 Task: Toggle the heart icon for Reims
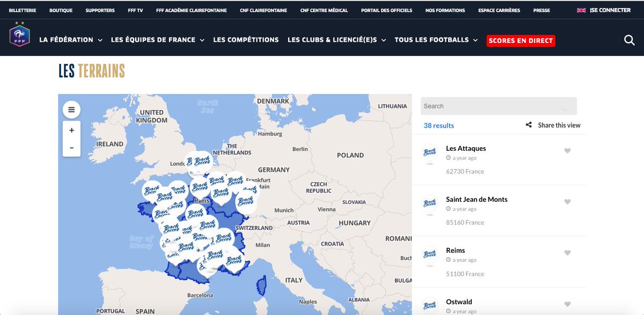[567, 253]
